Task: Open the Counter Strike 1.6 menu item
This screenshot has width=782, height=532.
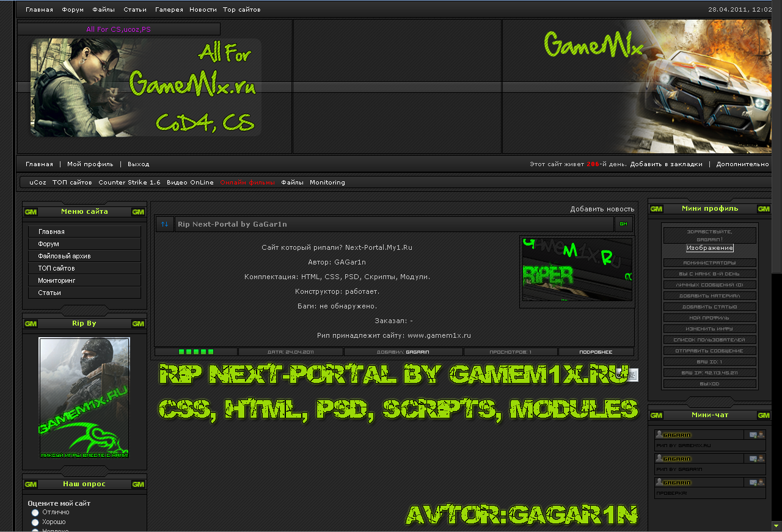Action: (130, 183)
